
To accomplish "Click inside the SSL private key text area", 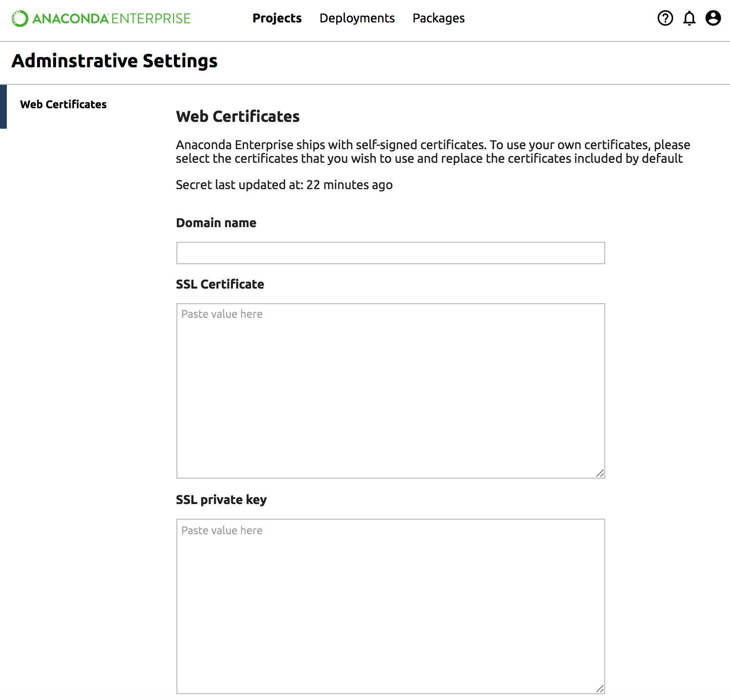I will coord(390,606).
